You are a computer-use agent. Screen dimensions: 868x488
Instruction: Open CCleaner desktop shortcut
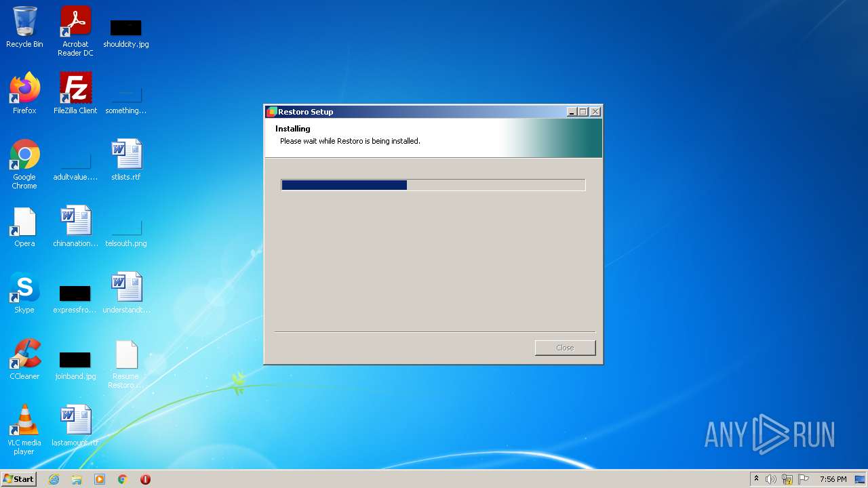24,359
